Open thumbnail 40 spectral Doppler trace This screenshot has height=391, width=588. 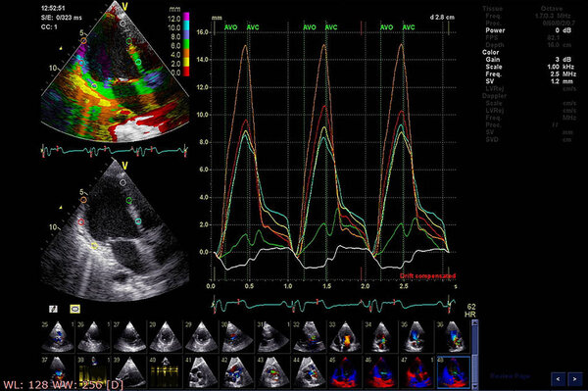[x=166, y=371]
